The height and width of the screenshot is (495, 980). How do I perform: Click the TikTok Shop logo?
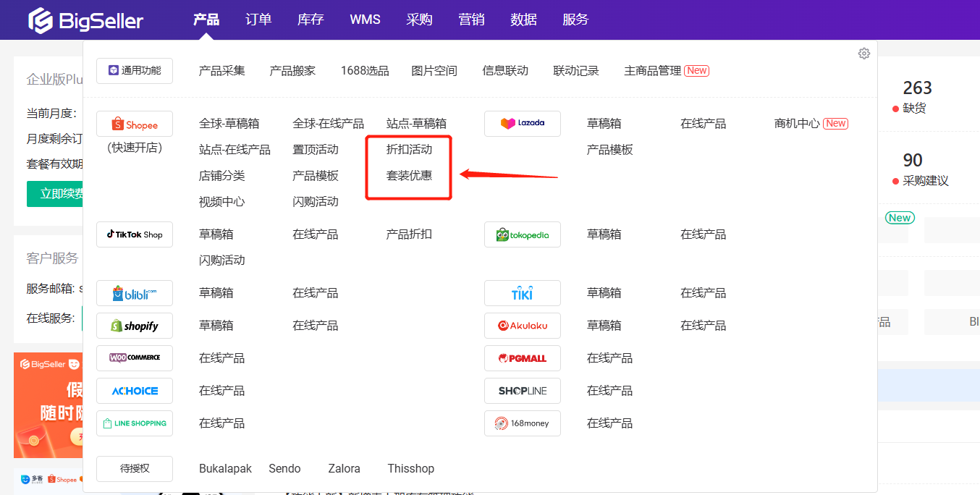click(x=135, y=234)
